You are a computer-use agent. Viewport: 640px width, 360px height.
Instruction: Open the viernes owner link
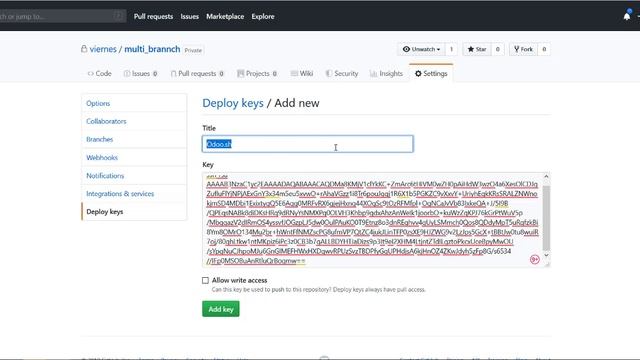[x=103, y=49]
